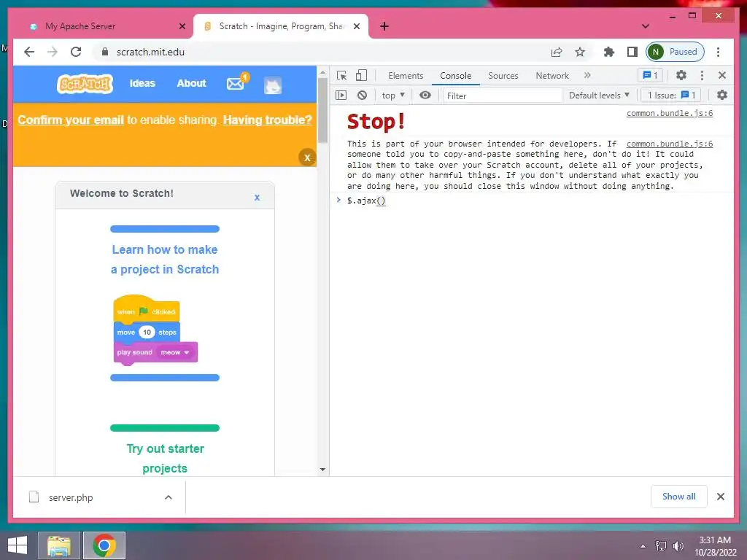Click the volume speaker tray icon

tap(678, 546)
